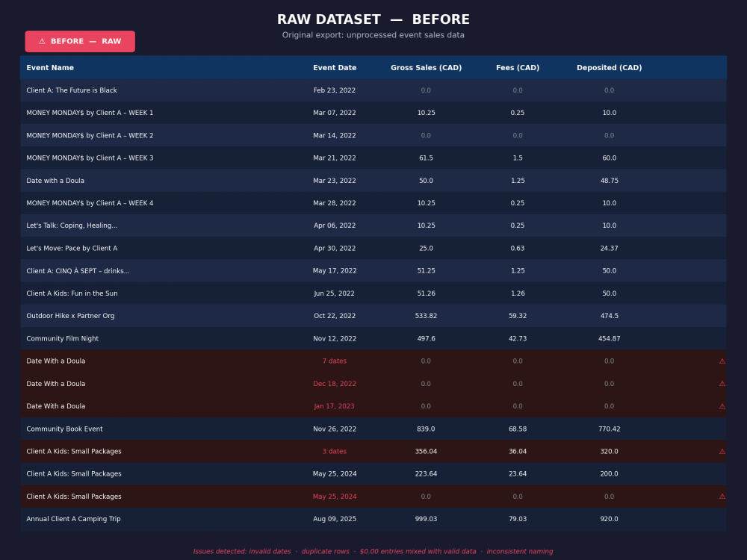Click 'Let's Move: Pace by Client A'
The height and width of the screenshot is (560, 747).
pos(72,248)
